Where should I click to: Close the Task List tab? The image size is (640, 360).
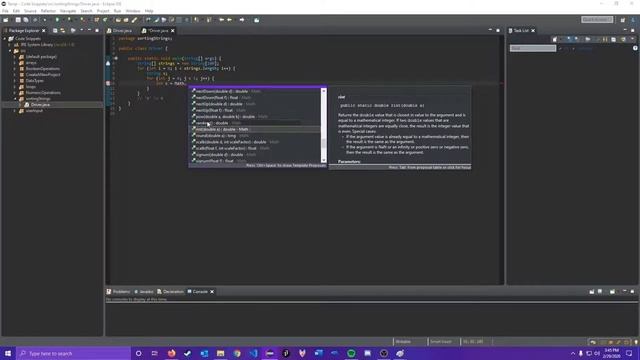pyautogui.click(x=533, y=31)
